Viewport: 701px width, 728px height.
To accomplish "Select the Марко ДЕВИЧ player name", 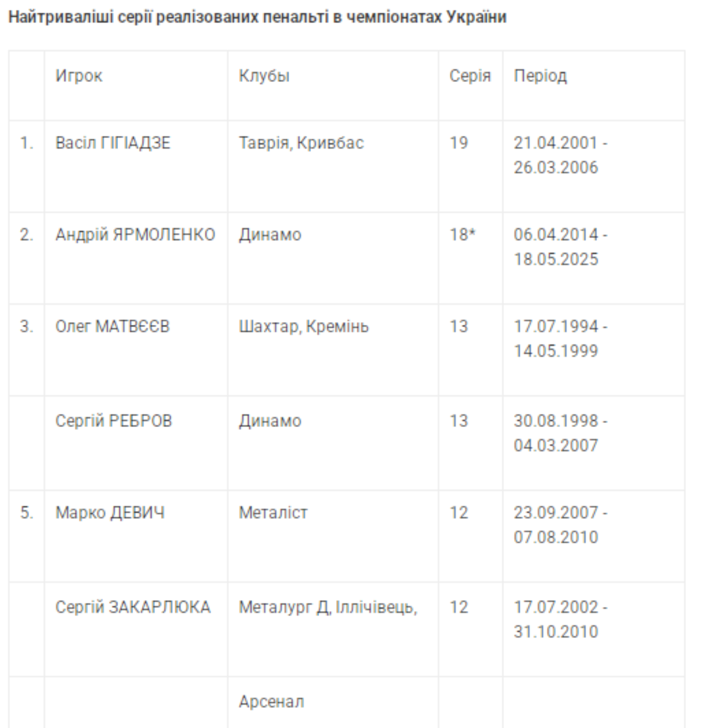I will coord(110,513).
